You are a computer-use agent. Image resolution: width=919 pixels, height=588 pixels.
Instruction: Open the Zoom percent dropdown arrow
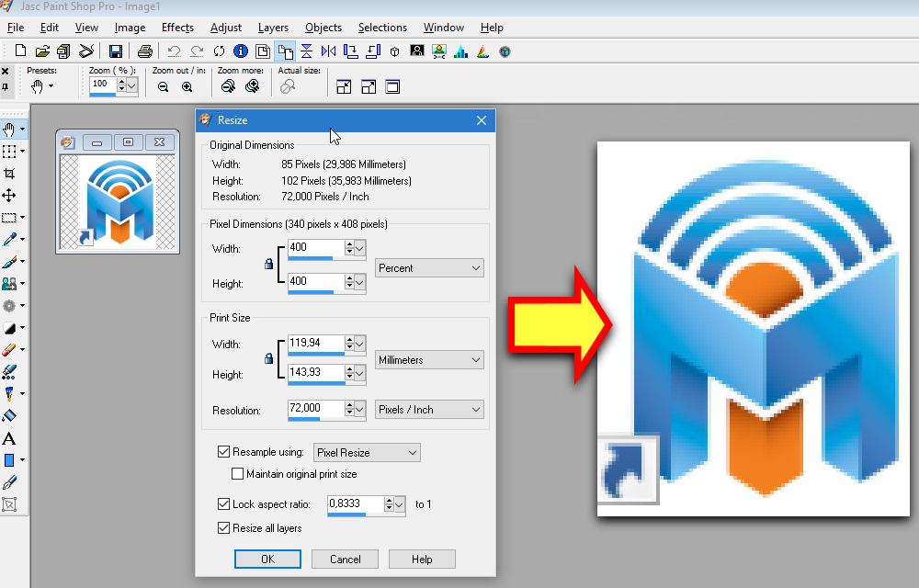click(x=131, y=86)
